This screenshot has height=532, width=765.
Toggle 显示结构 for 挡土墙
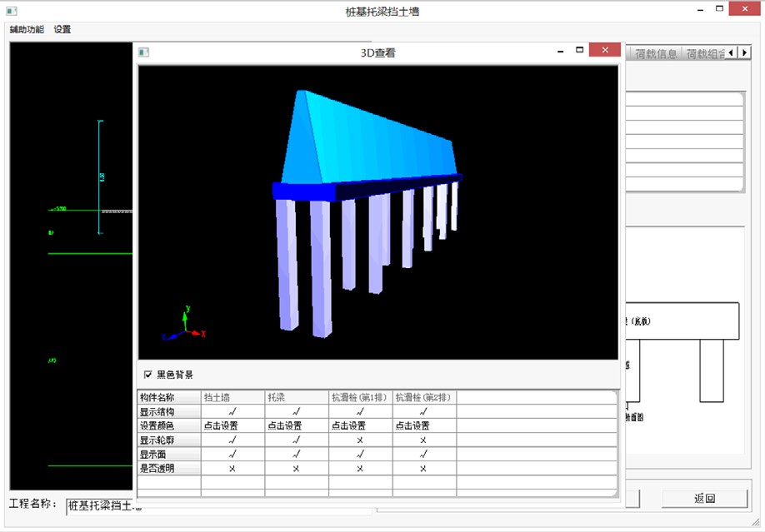point(232,411)
